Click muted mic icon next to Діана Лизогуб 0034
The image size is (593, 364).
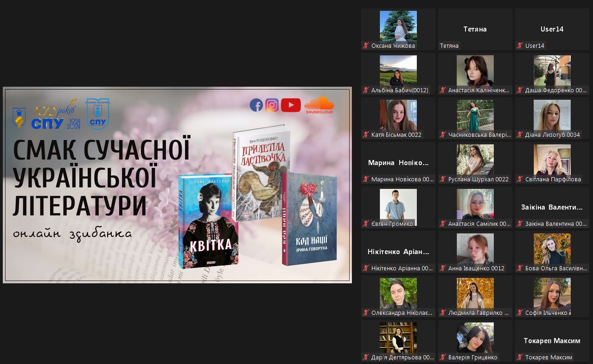click(x=520, y=134)
